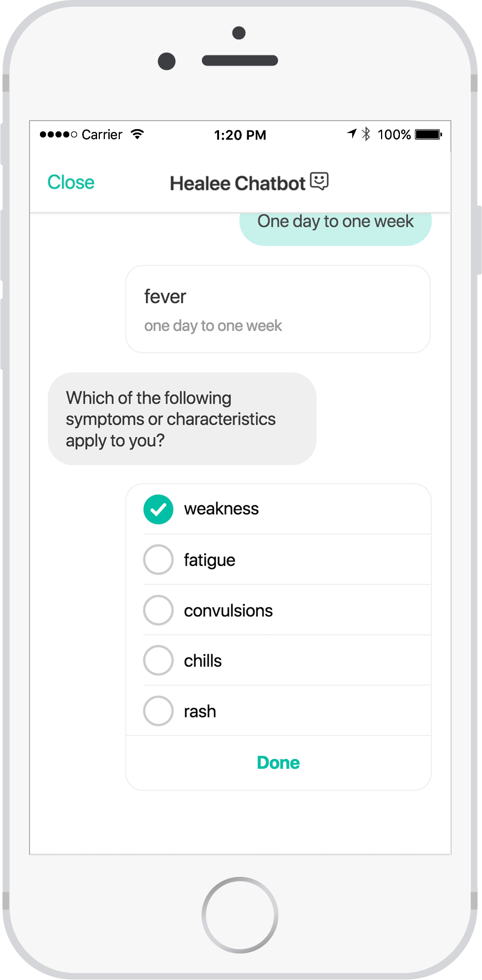The width and height of the screenshot is (482, 980).
Task: Tap the location arrow icon
Action: click(352, 134)
